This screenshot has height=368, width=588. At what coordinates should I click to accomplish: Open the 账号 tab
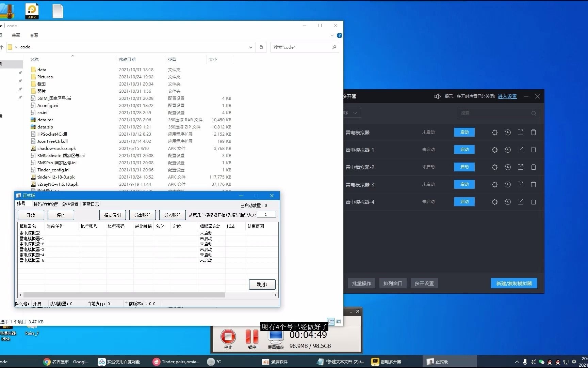pyautogui.click(x=21, y=204)
